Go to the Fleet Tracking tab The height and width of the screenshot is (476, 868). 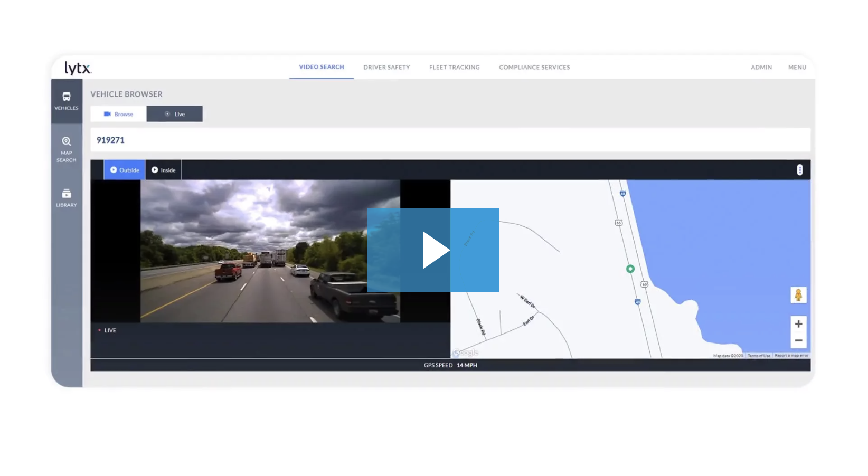[454, 68]
